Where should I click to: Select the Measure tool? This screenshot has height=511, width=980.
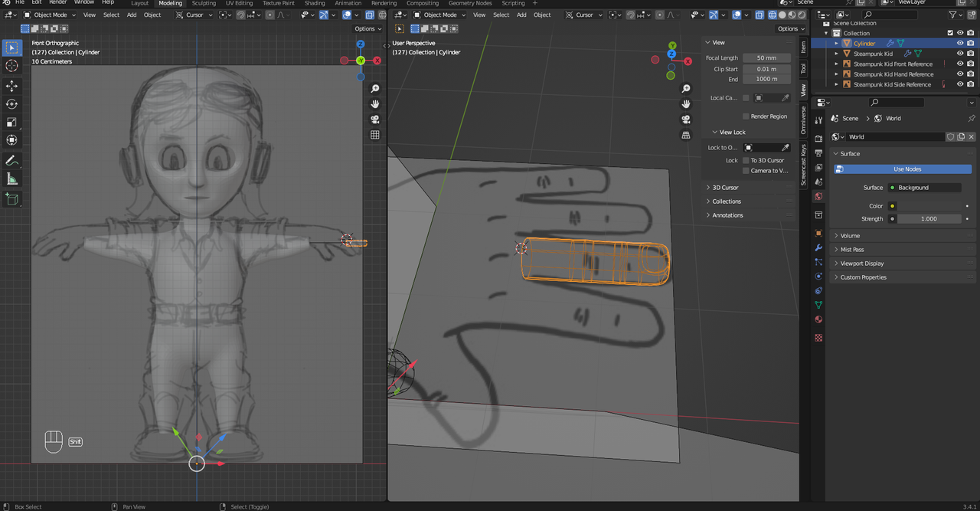tap(11, 179)
